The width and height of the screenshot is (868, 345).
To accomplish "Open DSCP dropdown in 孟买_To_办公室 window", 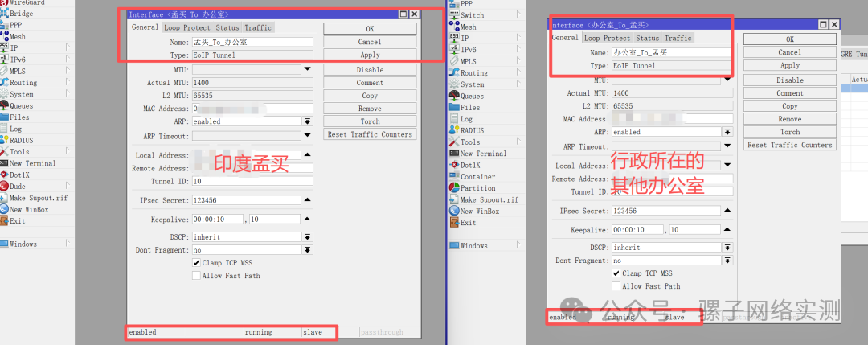I will [307, 236].
